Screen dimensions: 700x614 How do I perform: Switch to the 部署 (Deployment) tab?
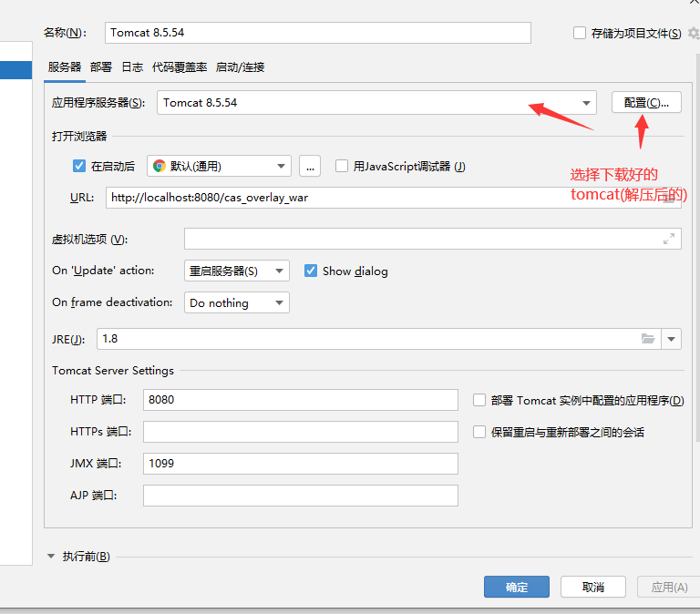[101, 67]
